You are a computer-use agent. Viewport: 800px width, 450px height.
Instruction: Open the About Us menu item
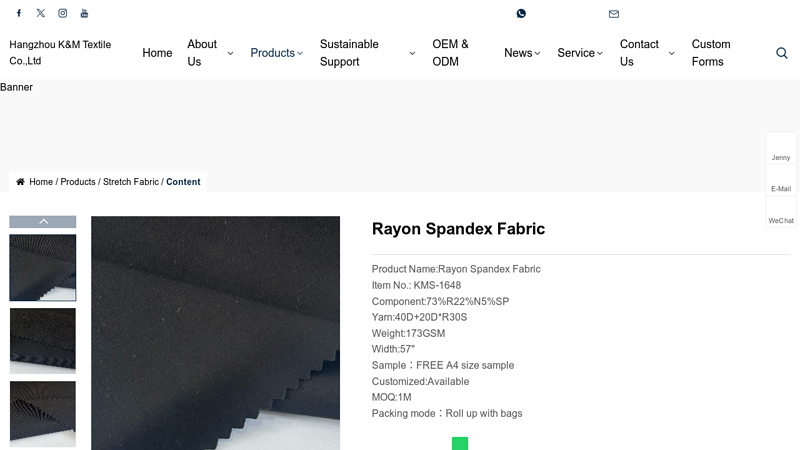(x=202, y=53)
